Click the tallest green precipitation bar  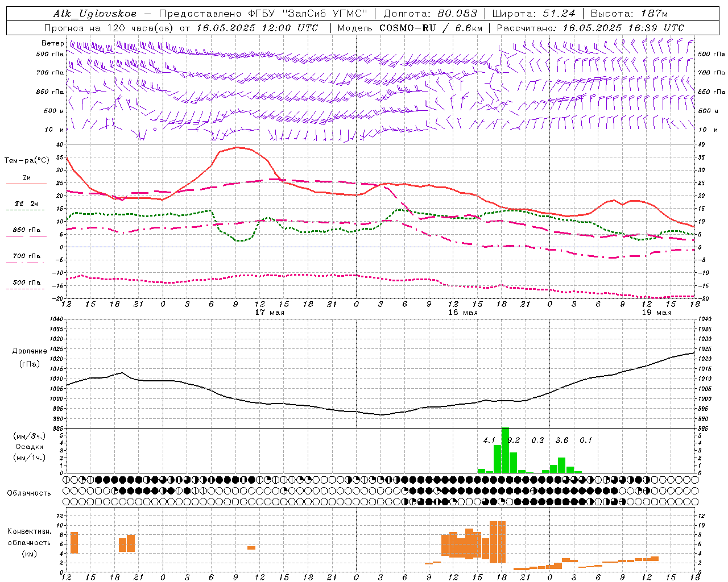505,450
